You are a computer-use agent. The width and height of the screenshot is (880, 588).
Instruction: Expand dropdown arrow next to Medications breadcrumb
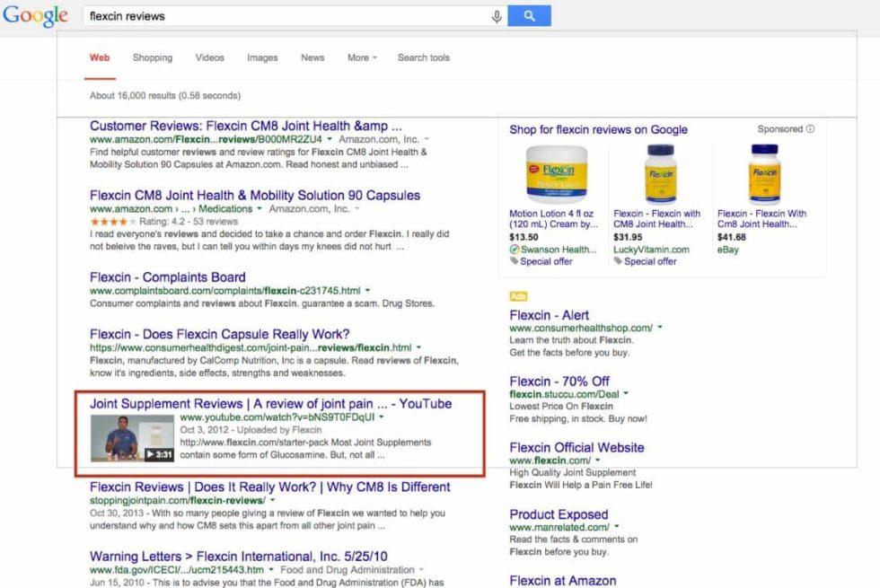pos(260,208)
